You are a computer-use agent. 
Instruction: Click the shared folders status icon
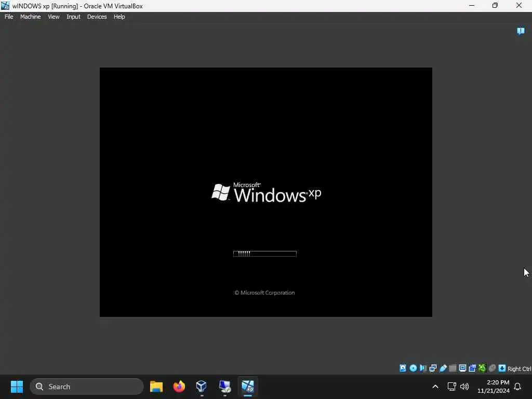453,368
